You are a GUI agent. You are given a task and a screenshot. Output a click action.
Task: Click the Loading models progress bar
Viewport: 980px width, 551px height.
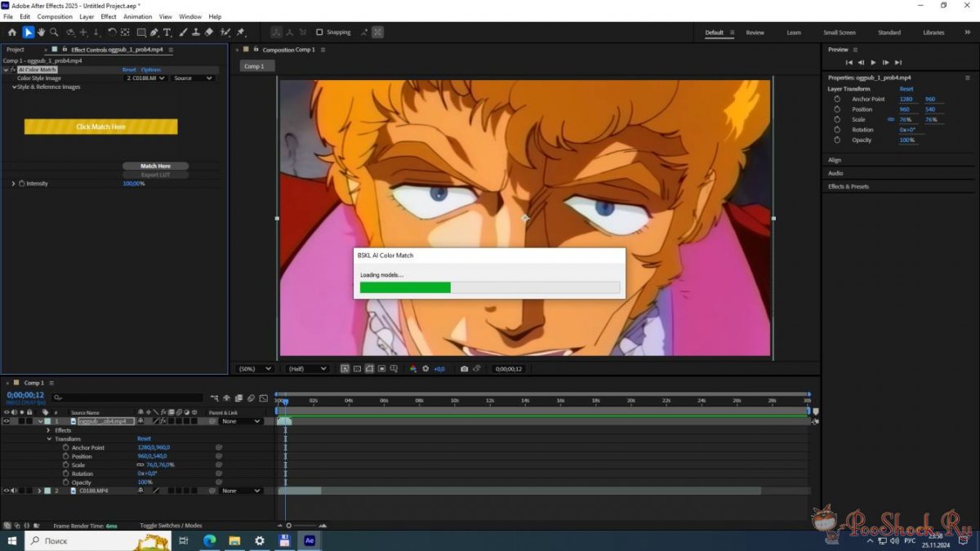click(489, 287)
